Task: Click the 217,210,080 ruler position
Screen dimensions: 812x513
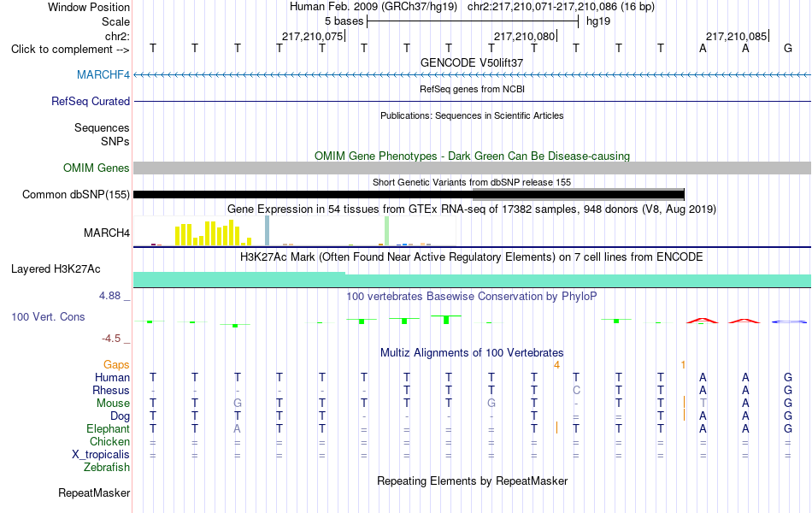Action: point(524,36)
